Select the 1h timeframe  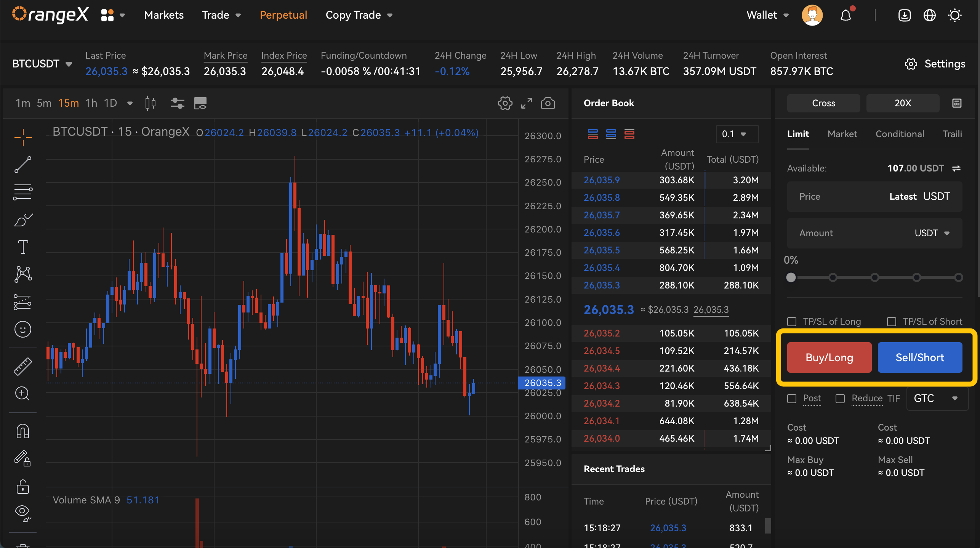91,103
